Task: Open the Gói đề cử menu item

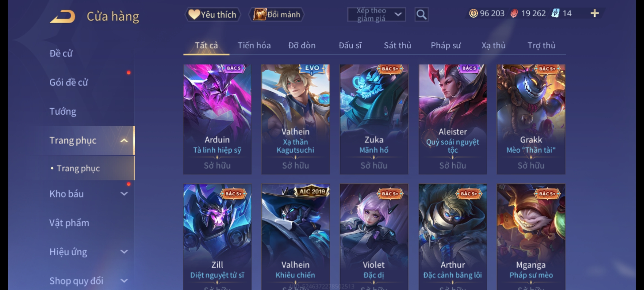Action: pyautogui.click(x=69, y=82)
